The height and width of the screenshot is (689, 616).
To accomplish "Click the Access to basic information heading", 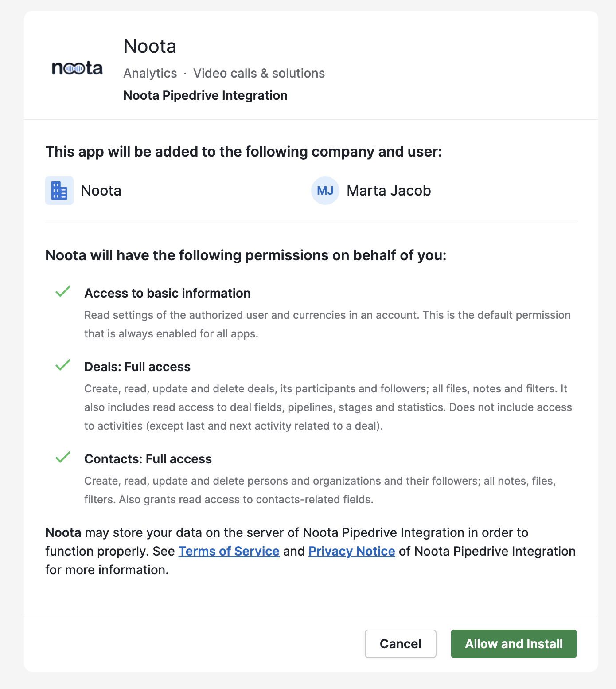I will 168,293.
